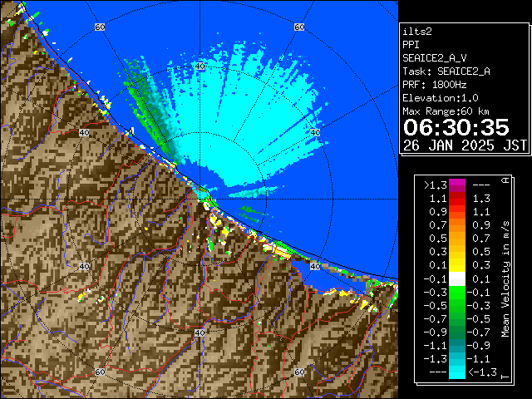Select the "Task: SEAICE2_A" line
Screen dimensions: 532x399
(x=446, y=71)
